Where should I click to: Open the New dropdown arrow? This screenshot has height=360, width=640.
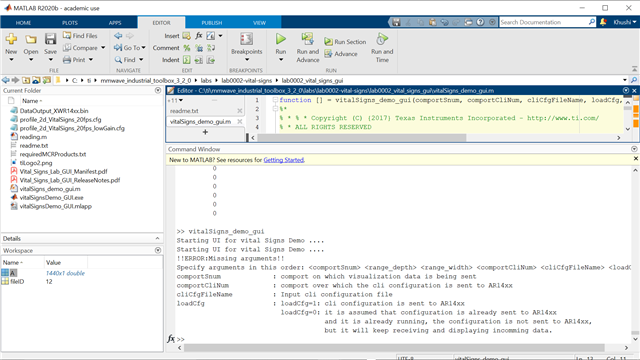(x=11, y=60)
